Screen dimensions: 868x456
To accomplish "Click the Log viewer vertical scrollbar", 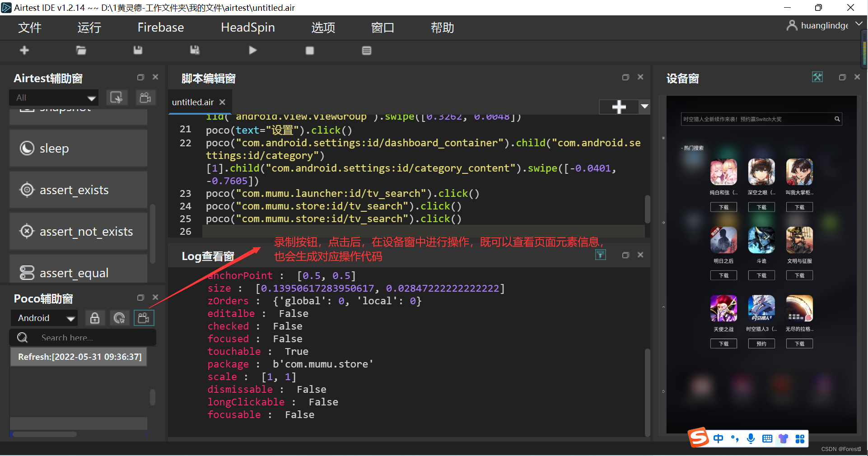I will tap(647, 392).
